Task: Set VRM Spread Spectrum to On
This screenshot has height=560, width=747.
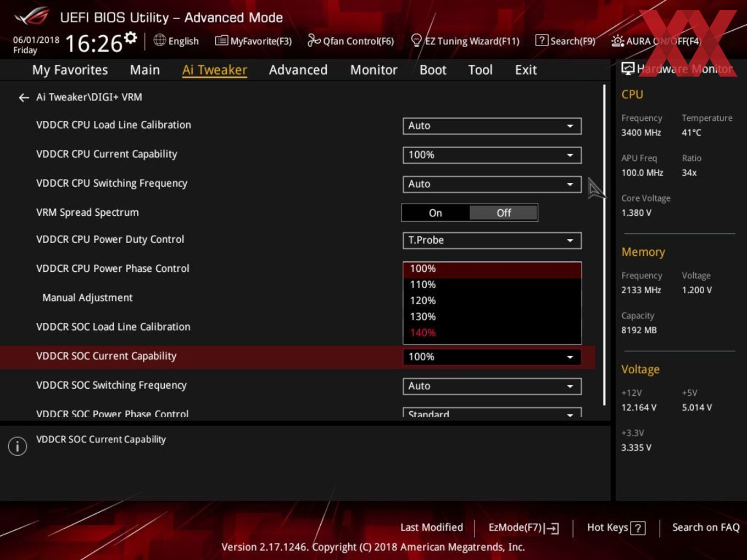Action: tap(436, 213)
